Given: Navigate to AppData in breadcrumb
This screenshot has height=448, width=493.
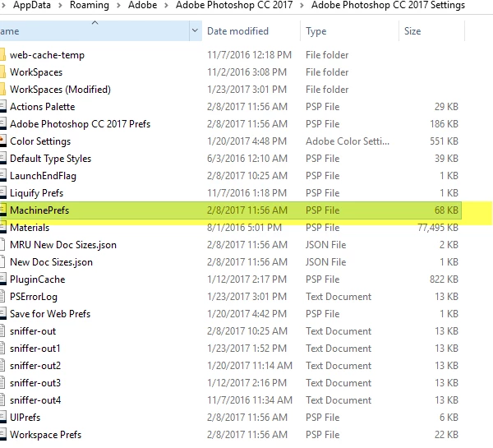Looking at the screenshot, I should coord(32,5).
